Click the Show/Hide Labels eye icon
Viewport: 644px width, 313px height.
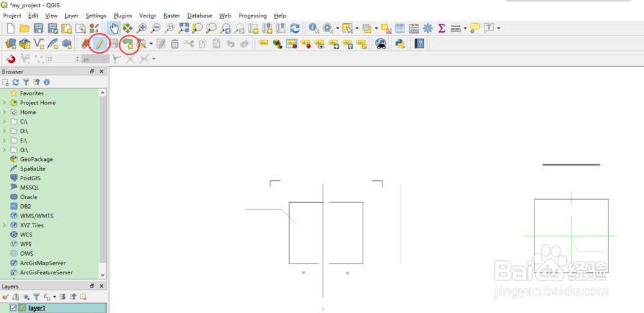(319, 43)
